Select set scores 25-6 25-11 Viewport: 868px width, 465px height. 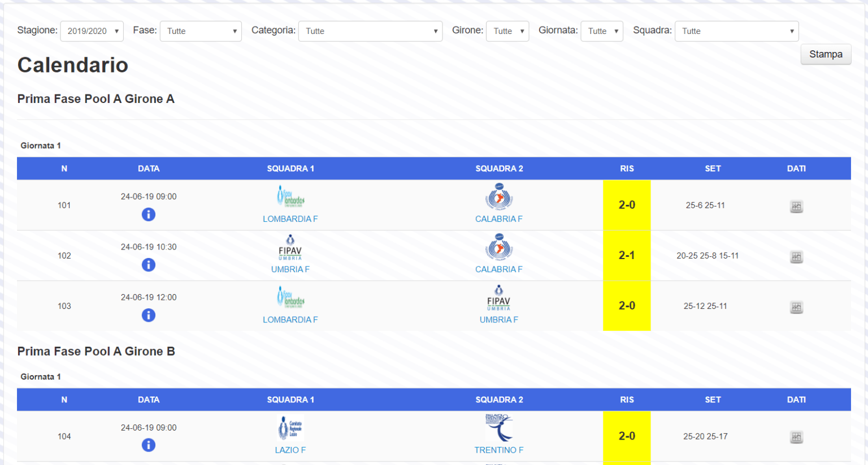point(705,205)
